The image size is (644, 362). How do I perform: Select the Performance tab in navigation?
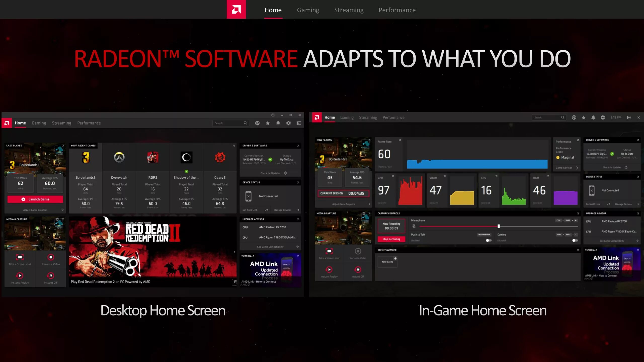pyautogui.click(x=397, y=10)
